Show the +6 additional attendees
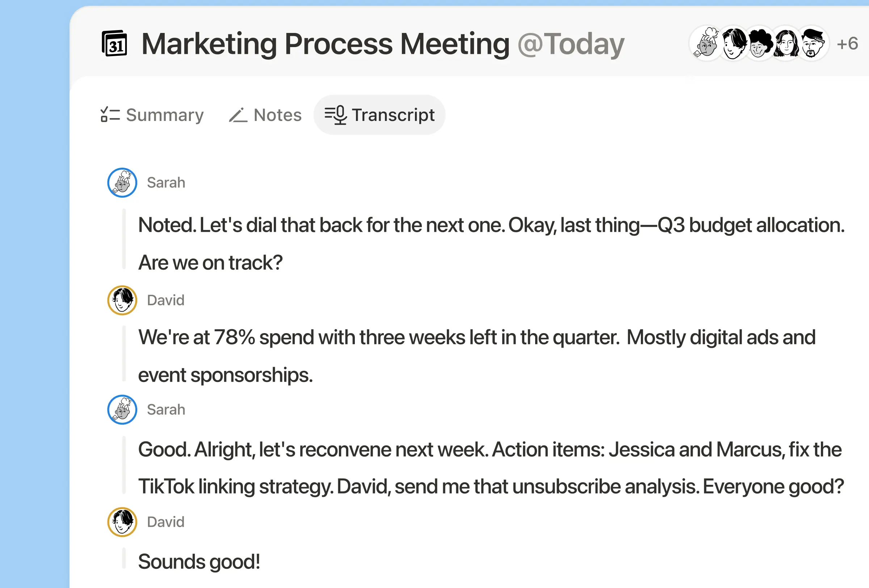 [847, 44]
